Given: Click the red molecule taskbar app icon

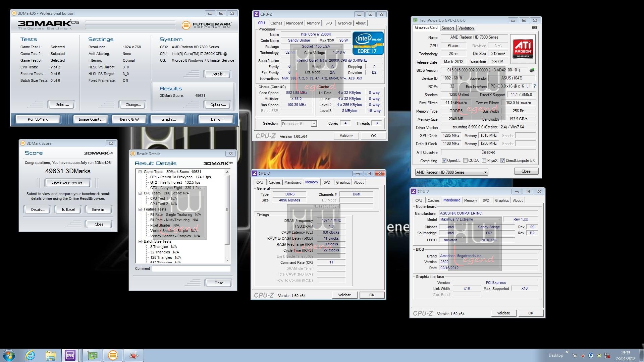Looking at the screenshot, I should tap(134, 355).
